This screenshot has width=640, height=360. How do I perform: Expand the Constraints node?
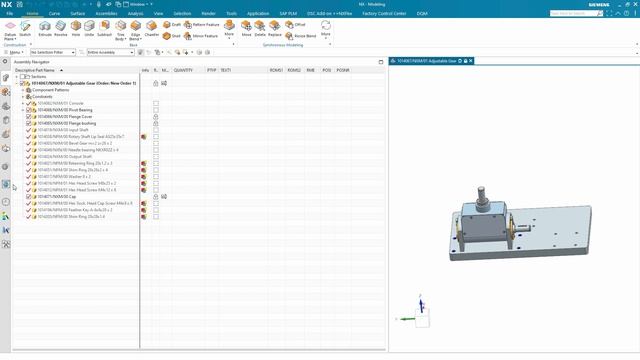(23, 97)
